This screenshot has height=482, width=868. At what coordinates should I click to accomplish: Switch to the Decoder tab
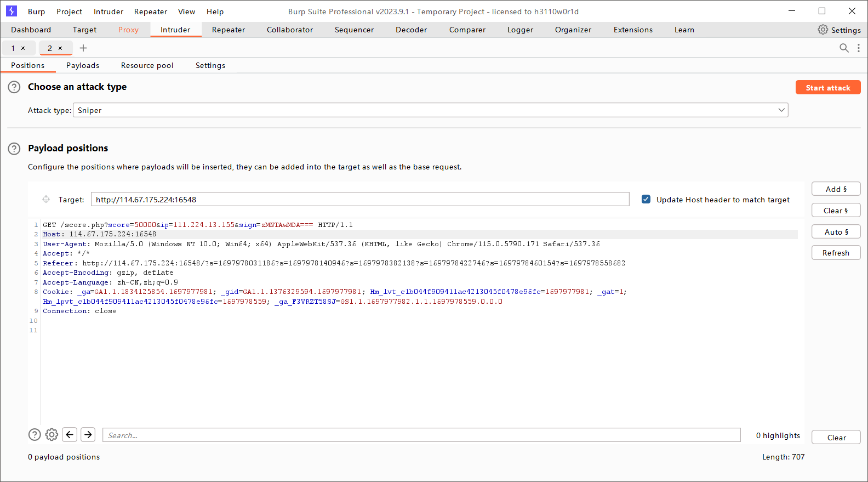tap(411, 30)
